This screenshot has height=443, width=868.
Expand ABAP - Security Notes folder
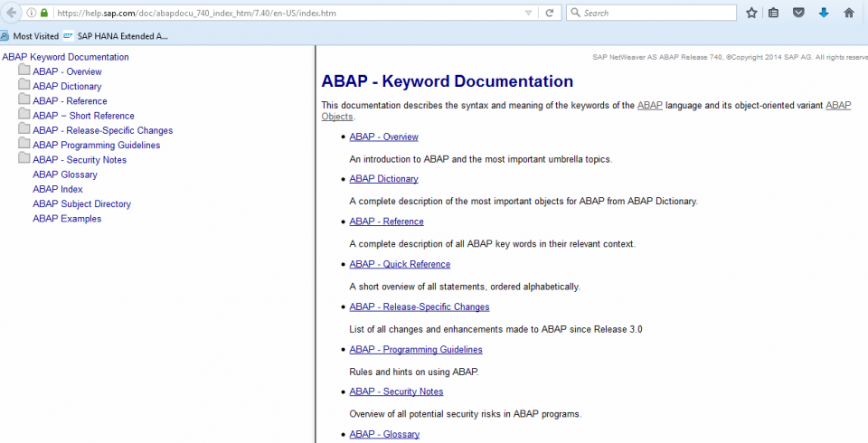24,159
